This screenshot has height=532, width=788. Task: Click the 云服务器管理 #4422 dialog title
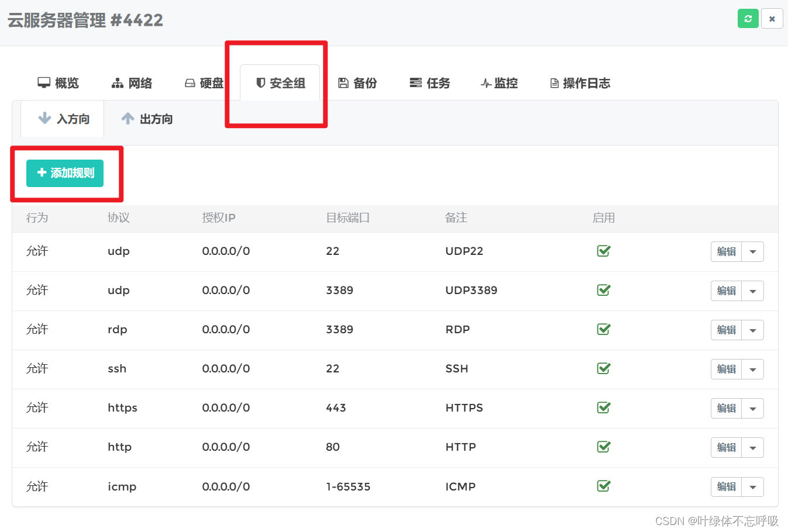[85, 20]
